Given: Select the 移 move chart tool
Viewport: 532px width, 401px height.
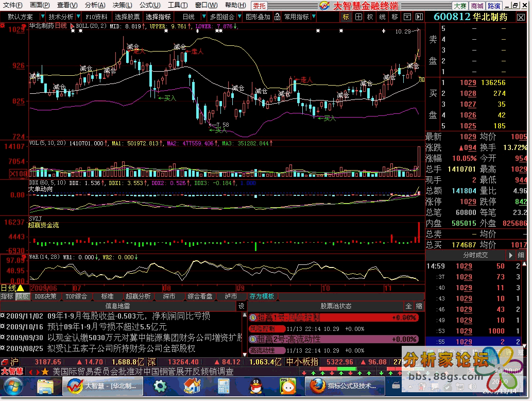Looking at the screenshot, I should click(394, 17).
